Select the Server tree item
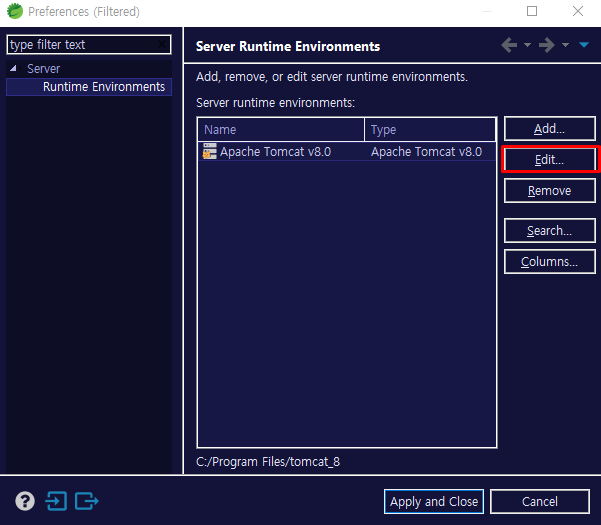This screenshot has height=525, width=601. point(43,69)
